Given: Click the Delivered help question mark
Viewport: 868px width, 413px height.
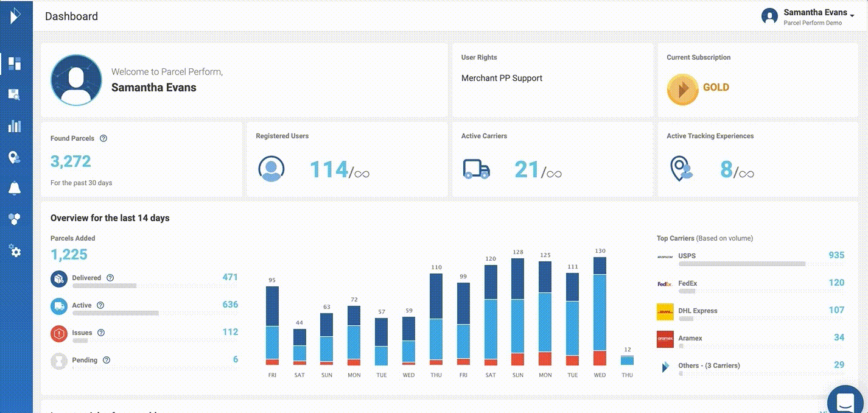Looking at the screenshot, I should [110, 278].
